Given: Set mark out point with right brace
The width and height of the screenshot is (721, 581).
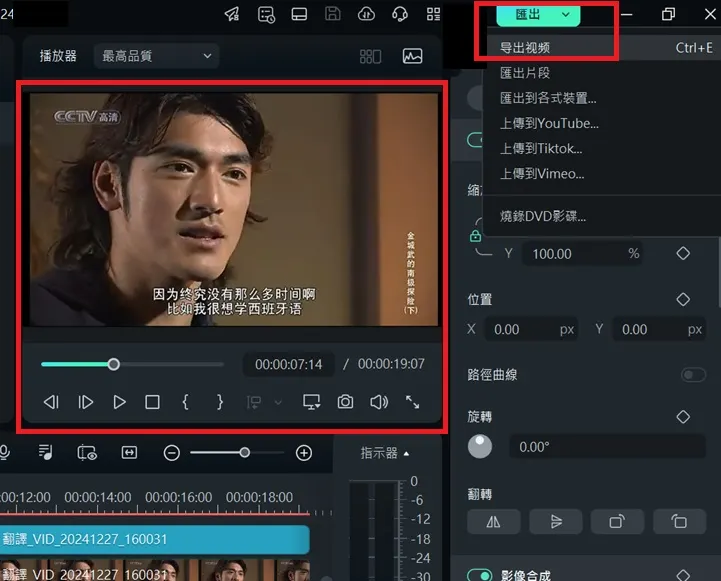Looking at the screenshot, I should click(219, 402).
